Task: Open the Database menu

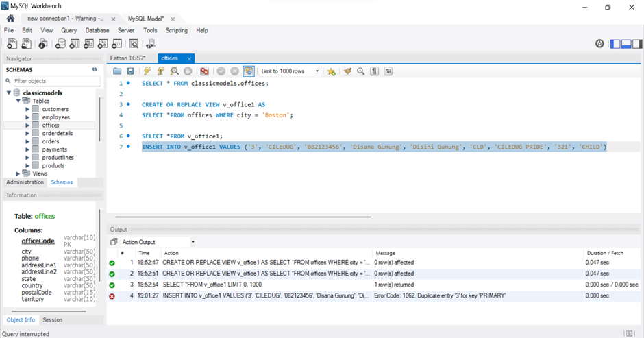Action: [97, 30]
